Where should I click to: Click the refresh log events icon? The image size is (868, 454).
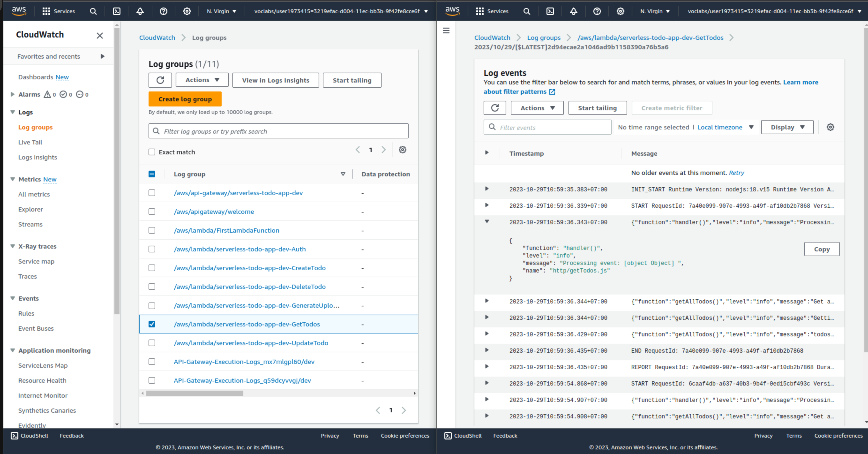[x=495, y=107]
